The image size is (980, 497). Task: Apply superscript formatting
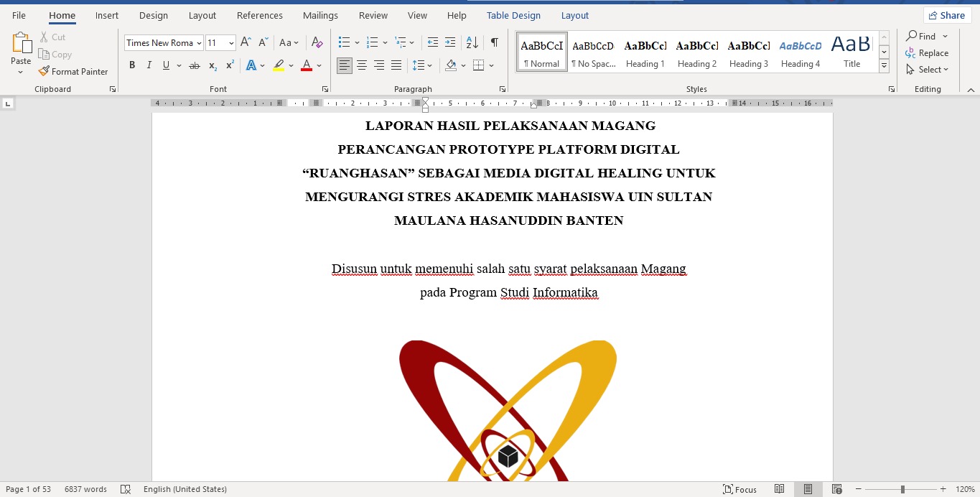tap(230, 65)
